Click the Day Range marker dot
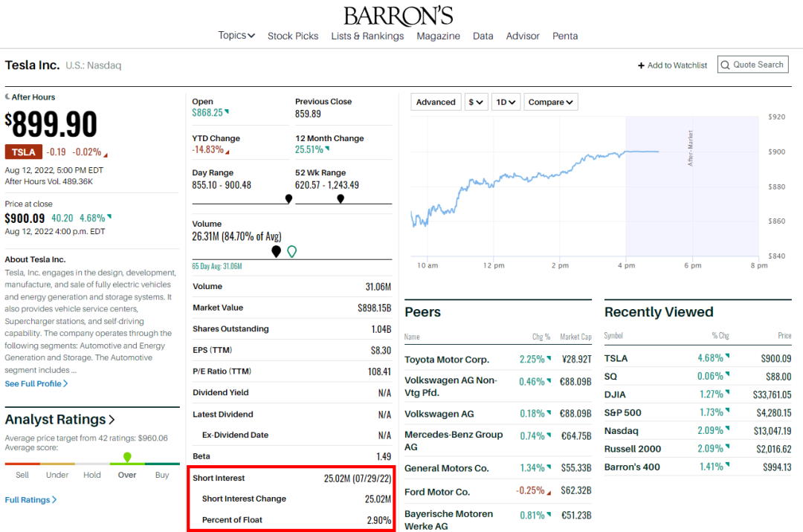Screen dimensions: 803x532 (288, 198)
